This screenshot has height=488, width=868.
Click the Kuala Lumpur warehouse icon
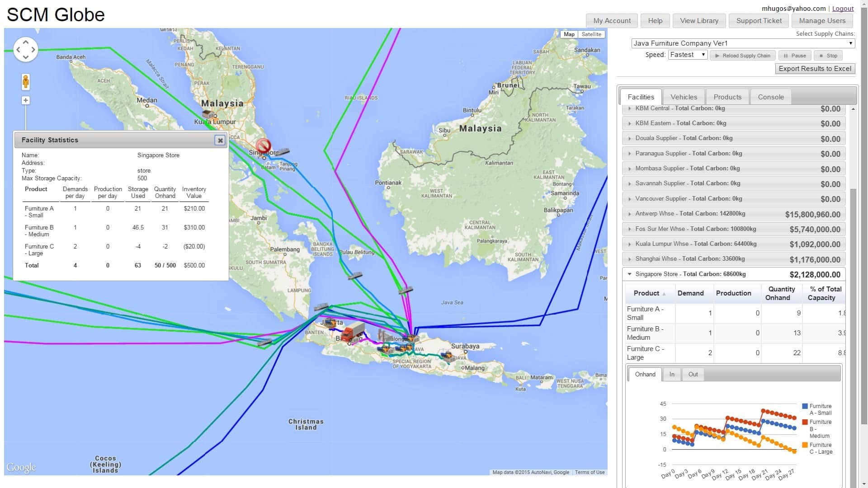point(208,114)
